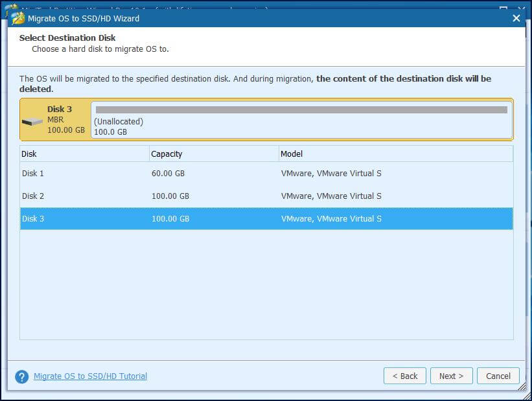Screen dimensions: 532x401
Task: Click the Model column header
Action: click(x=292, y=154)
